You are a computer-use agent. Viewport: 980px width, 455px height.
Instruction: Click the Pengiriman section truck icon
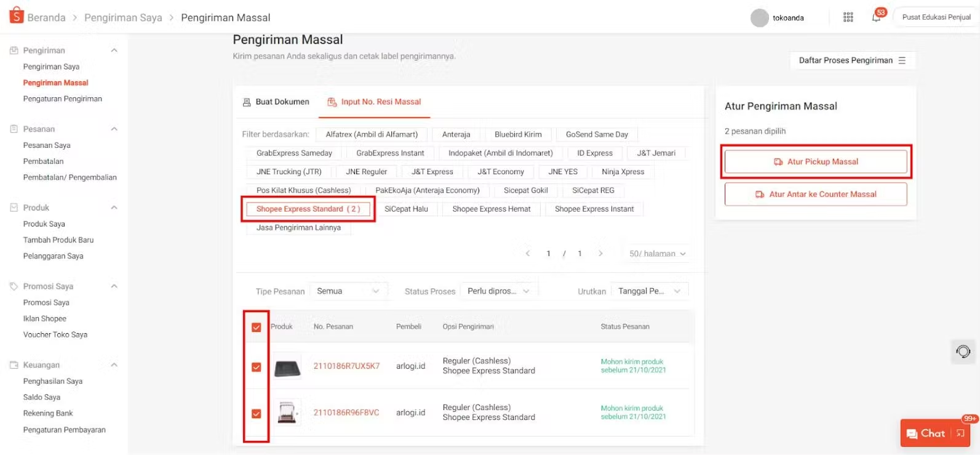coord(14,50)
